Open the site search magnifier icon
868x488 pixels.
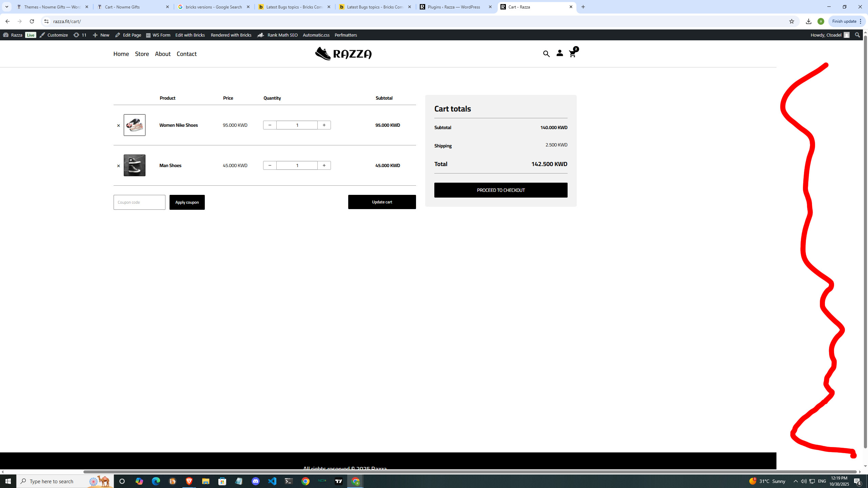point(546,54)
